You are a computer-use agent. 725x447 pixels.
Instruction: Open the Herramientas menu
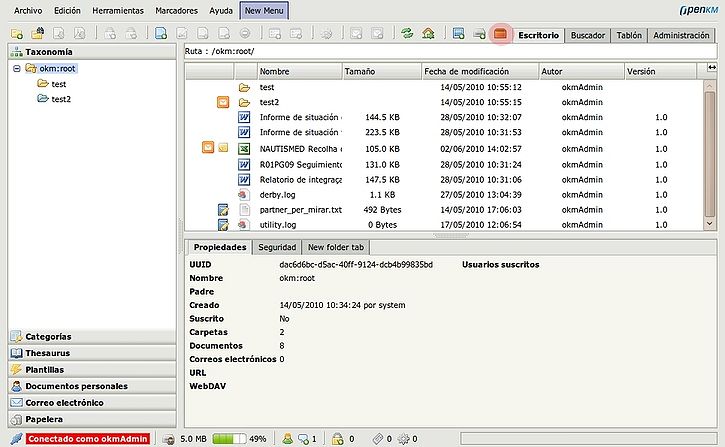[x=118, y=11]
